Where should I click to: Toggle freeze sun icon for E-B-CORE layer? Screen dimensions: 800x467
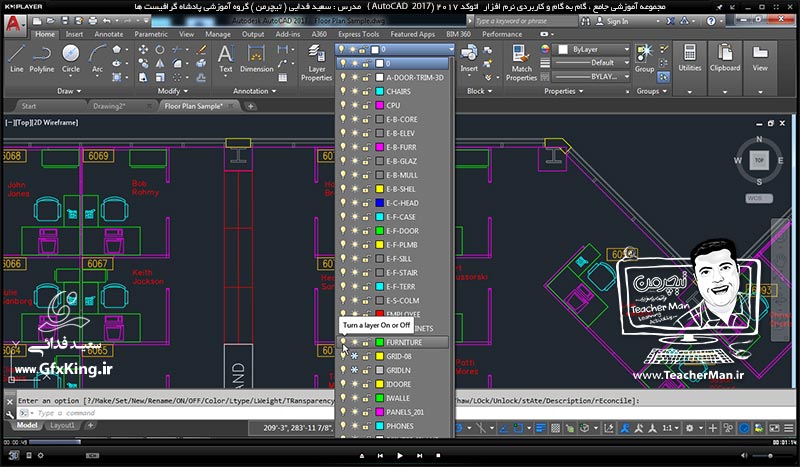355,119
